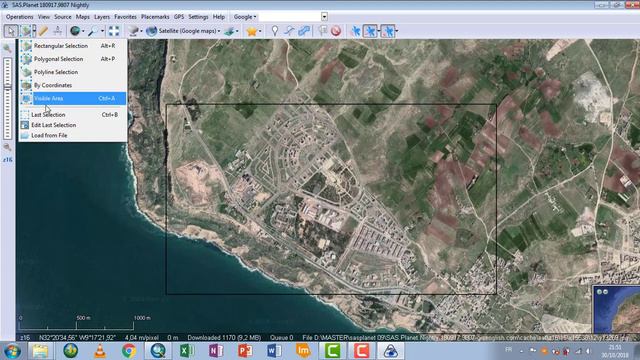Click the overview mini map thumbnail

tap(616, 309)
